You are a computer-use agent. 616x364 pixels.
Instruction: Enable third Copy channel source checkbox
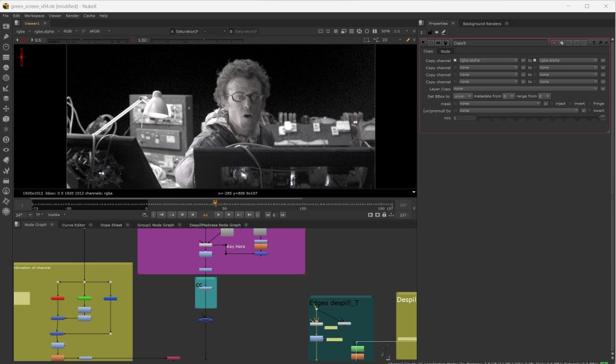coord(455,75)
